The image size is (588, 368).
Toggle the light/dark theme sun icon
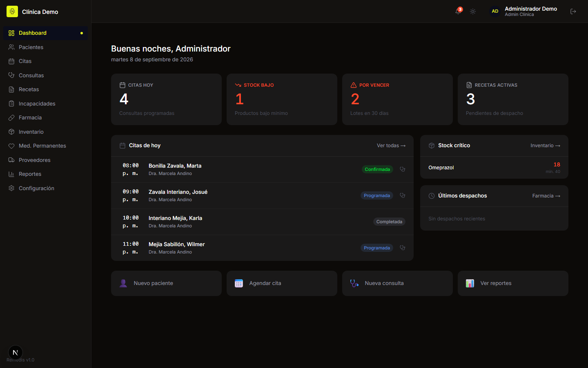[473, 11]
